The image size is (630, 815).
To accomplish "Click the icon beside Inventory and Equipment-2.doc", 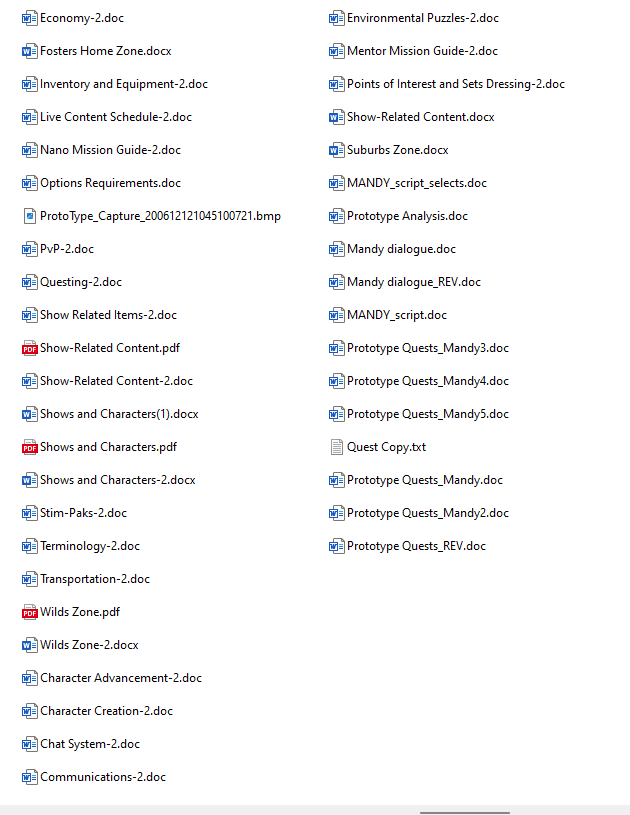I will 30,84.
